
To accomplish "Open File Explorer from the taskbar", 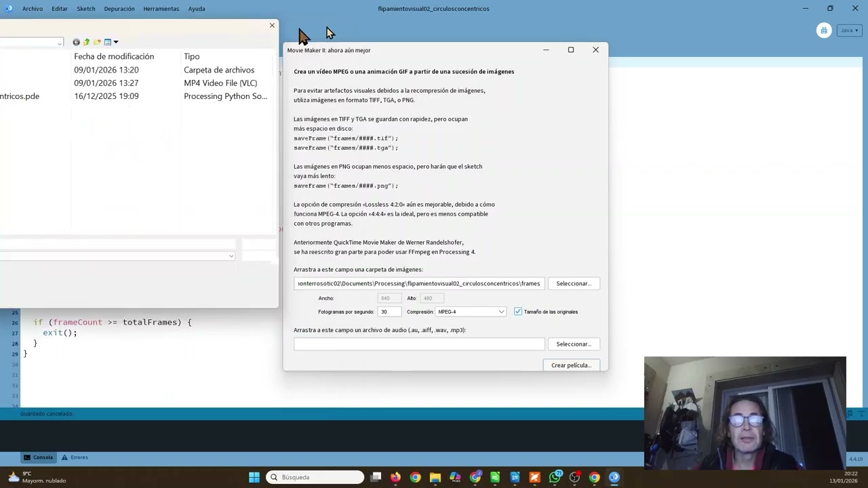I will pyautogui.click(x=435, y=477).
